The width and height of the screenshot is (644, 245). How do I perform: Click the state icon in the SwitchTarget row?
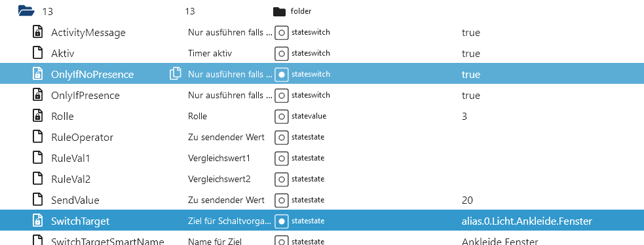281,221
